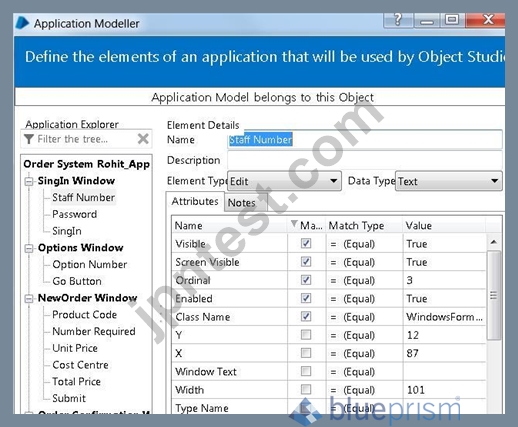The image size is (518, 427).
Task: Collapse the SingIn Window tree node
Action: tap(29, 182)
